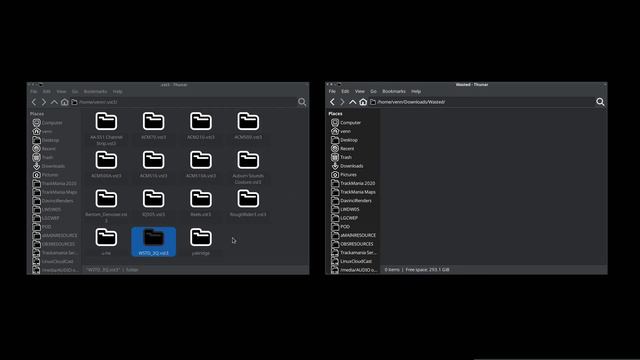The width and height of the screenshot is (640, 360).
Task: Open File menu in the Wasted window
Action: click(x=332, y=91)
